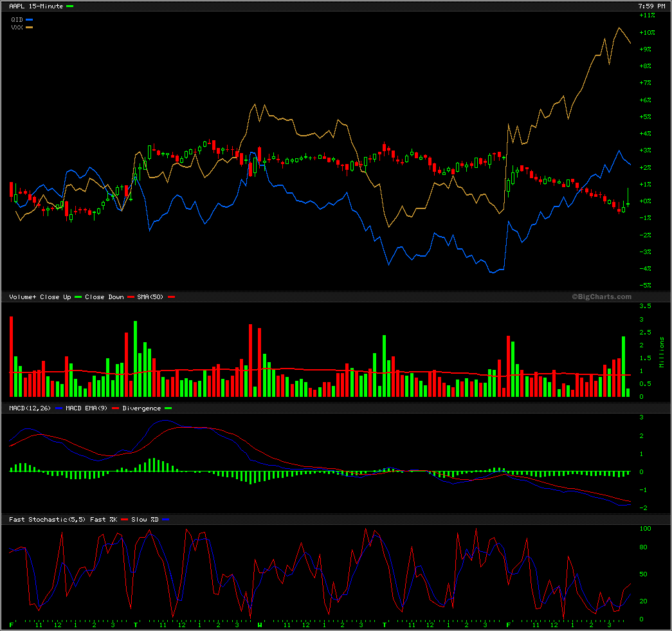Click the -2 MACD axis value

pos(642,508)
